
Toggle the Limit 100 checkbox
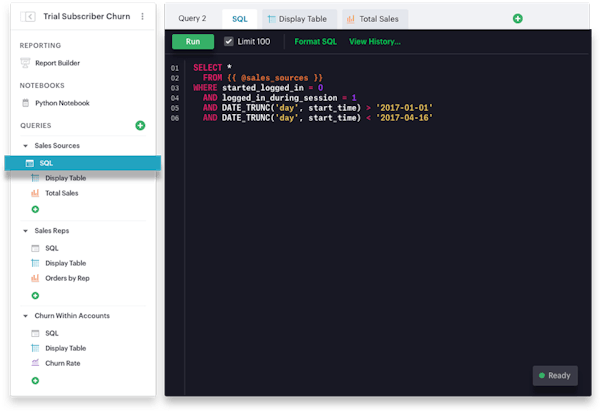tap(229, 41)
